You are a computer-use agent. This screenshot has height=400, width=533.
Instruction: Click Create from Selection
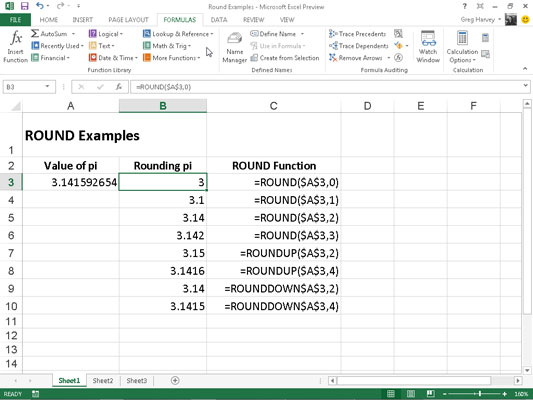285,58
